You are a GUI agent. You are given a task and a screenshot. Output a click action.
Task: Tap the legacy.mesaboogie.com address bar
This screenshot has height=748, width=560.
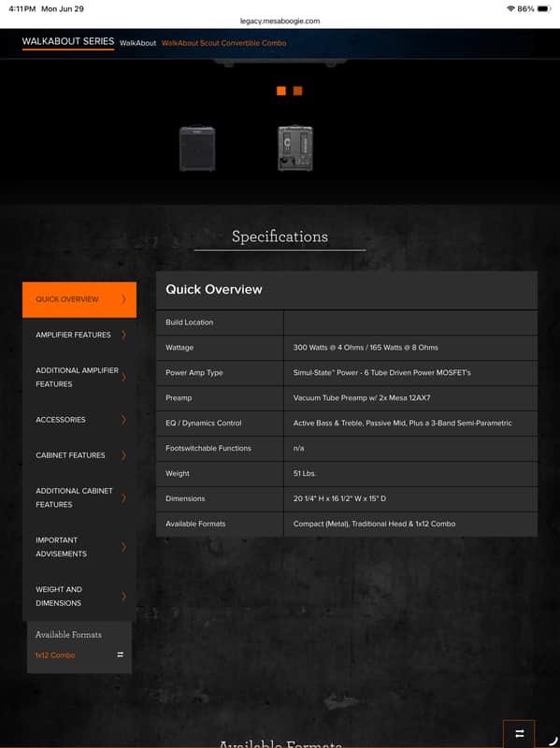[x=280, y=21]
